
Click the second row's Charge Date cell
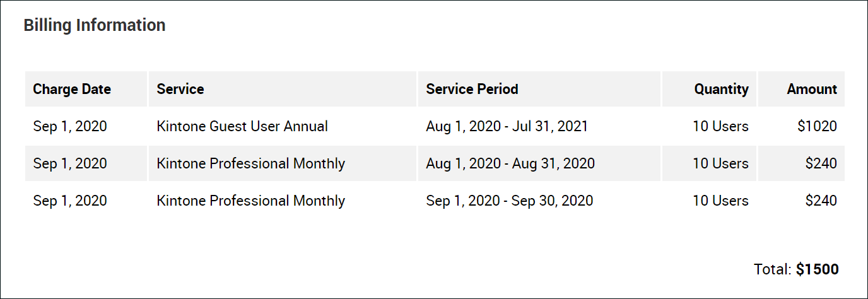tap(70, 163)
